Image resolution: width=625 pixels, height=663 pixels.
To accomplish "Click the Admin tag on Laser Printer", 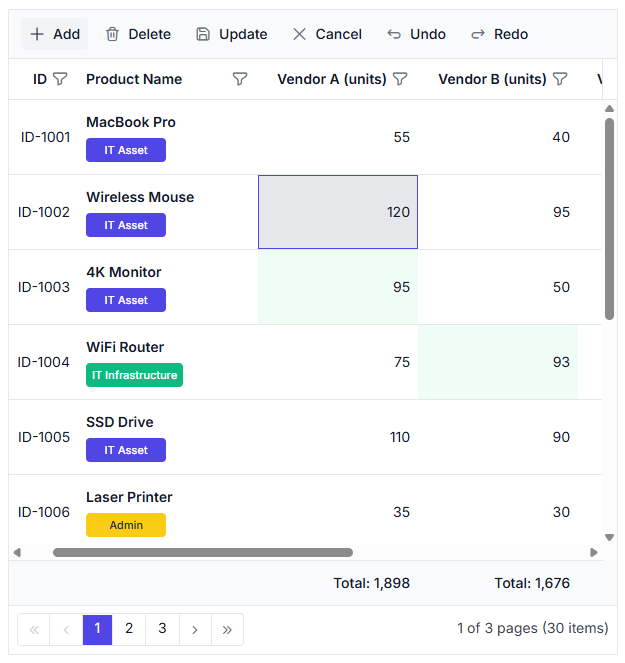I will point(126,525).
